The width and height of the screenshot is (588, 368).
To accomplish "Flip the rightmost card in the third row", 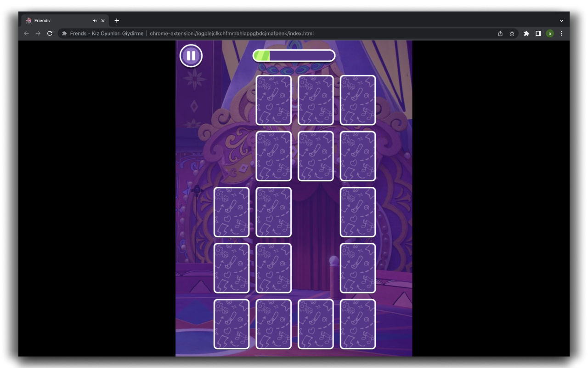I will coord(358,212).
